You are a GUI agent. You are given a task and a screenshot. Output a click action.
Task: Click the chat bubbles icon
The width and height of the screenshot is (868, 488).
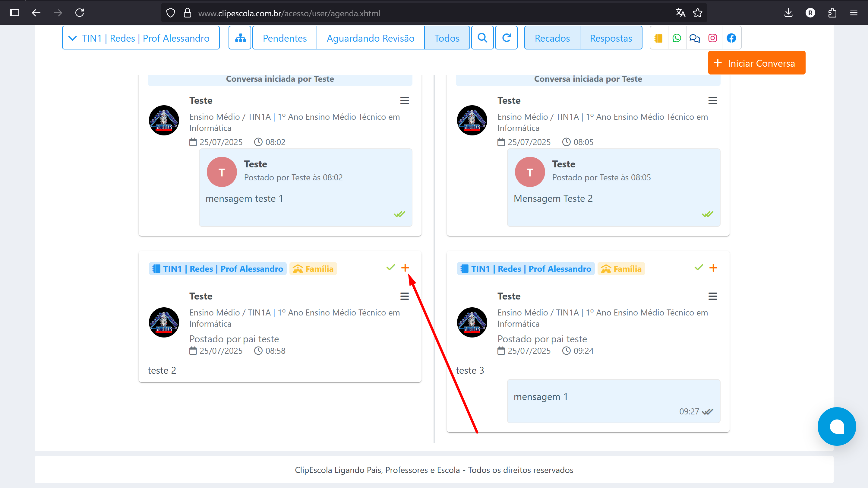[x=694, y=38]
